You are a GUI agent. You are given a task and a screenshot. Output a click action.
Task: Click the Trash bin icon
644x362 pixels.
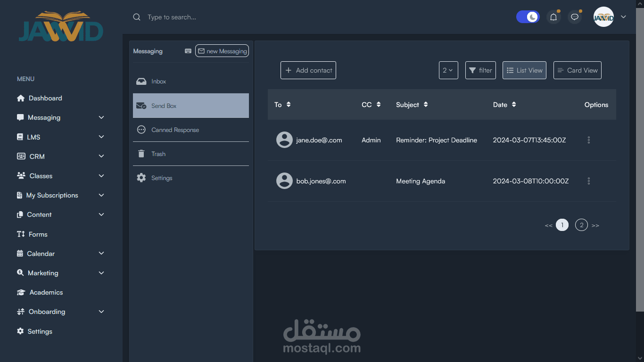141,154
